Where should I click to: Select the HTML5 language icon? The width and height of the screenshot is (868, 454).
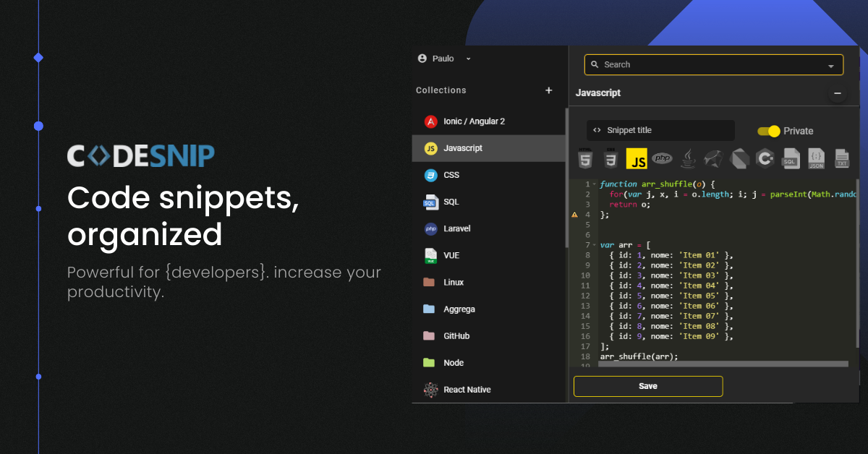pyautogui.click(x=586, y=158)
